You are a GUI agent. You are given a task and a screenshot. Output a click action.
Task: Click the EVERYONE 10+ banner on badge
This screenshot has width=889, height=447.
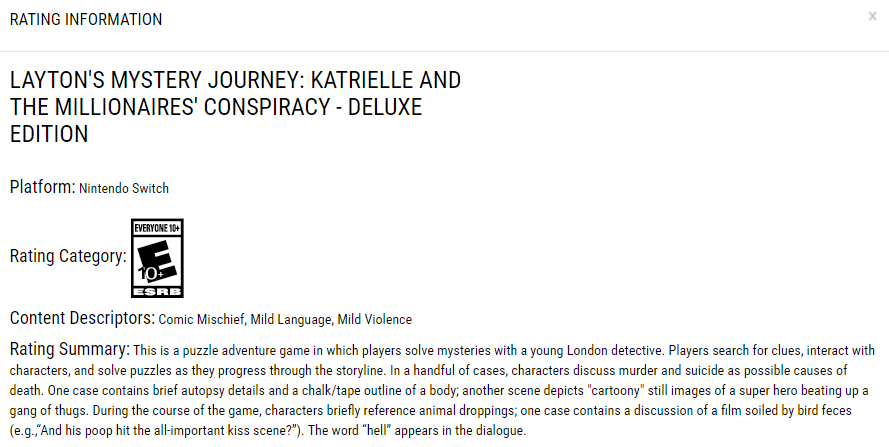click(157, 228)
